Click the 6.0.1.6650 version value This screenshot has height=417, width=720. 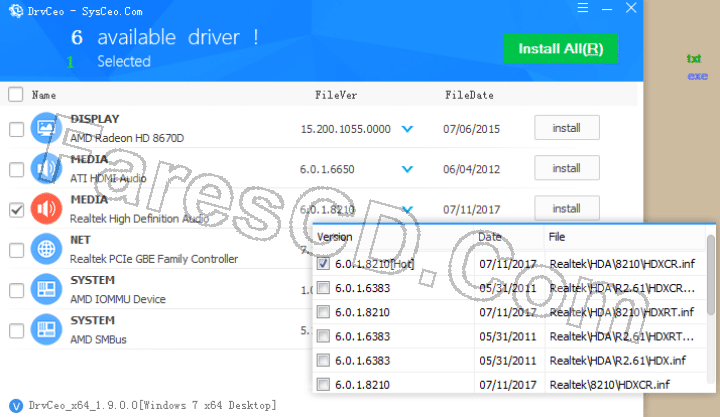coord(327,169)
